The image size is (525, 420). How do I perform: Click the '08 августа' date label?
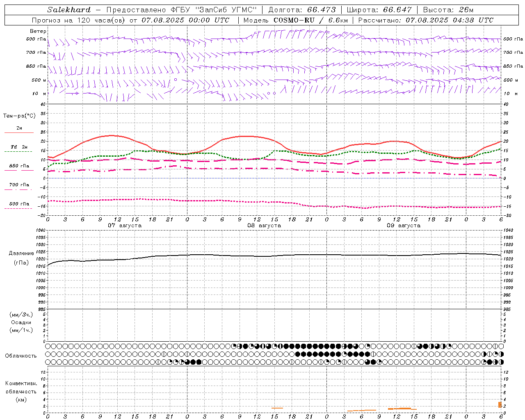[x=264, y=226]
